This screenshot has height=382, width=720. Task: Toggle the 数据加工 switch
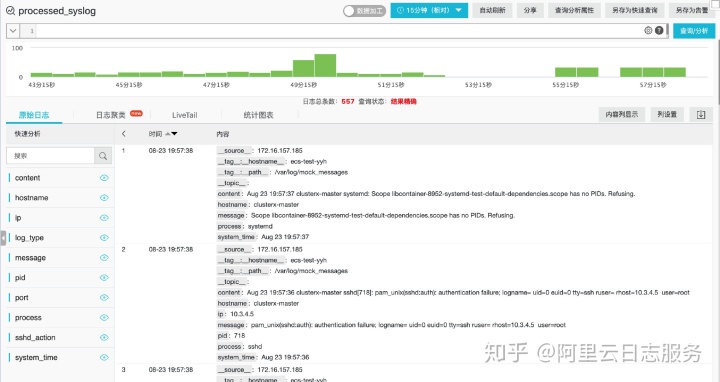(365, 11)
